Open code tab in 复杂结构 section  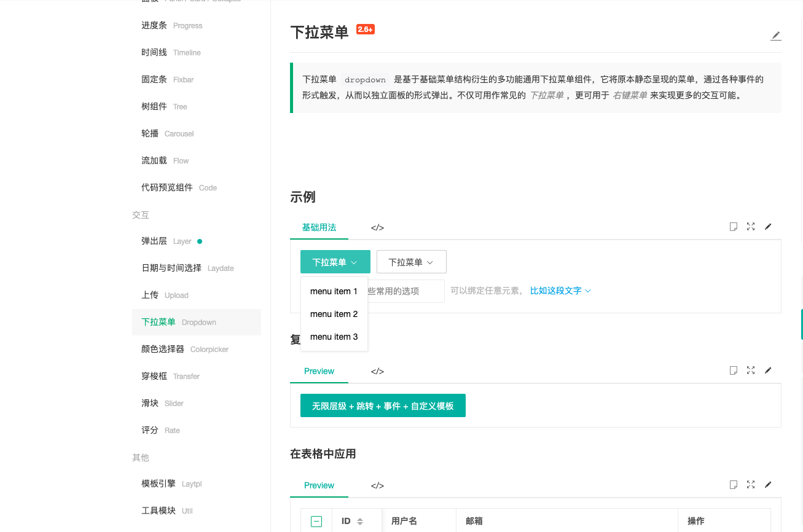pyautogui.click(x=377, y=371)
